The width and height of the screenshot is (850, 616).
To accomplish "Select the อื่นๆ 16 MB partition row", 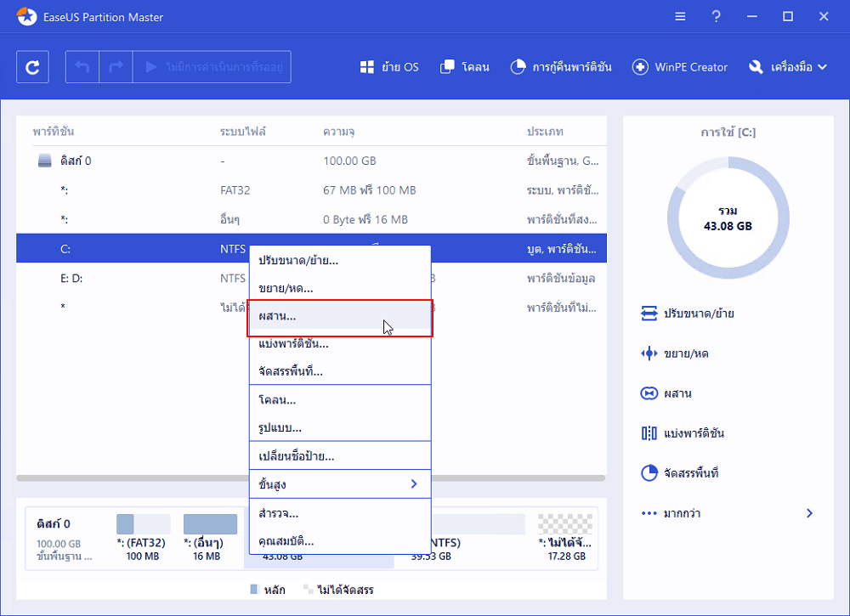I will (x=312, y=219).
